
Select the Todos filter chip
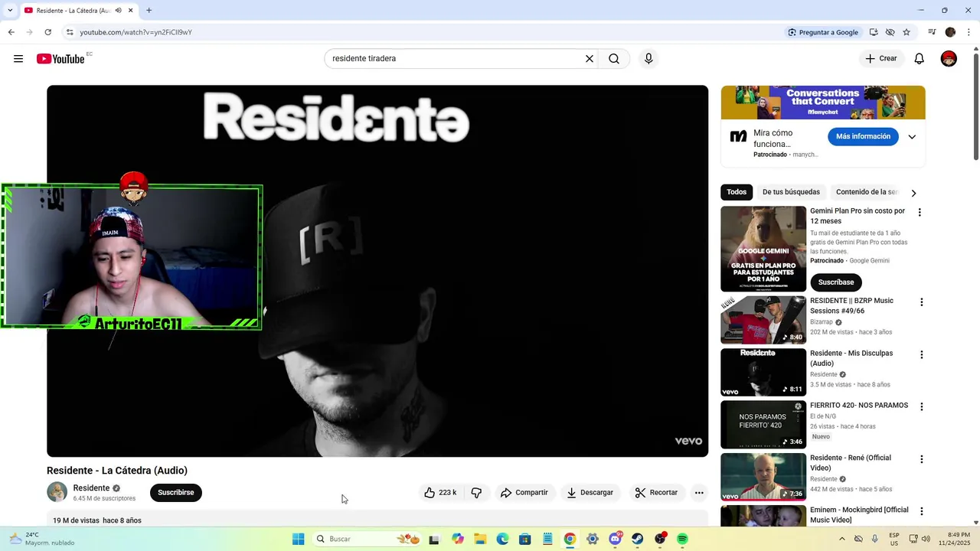click(x=737, y=192)
